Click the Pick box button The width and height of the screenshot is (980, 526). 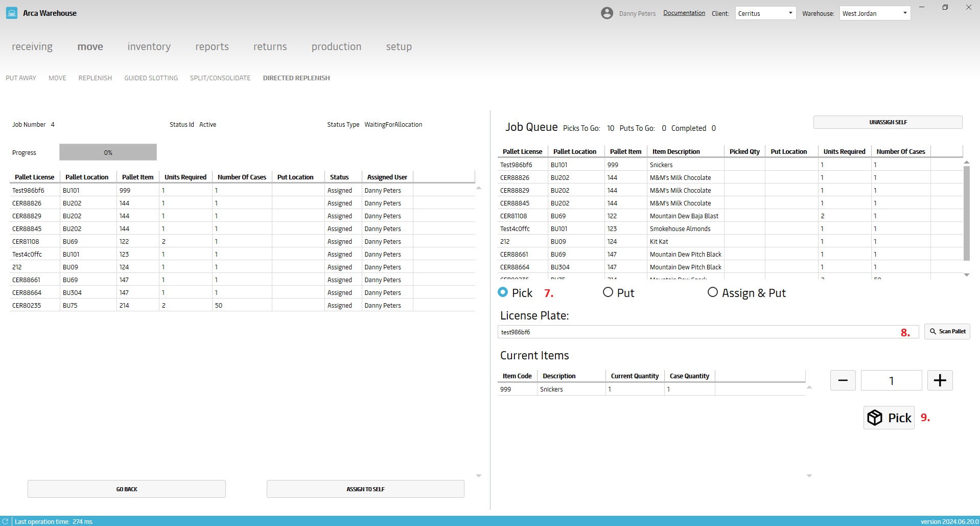889,418
